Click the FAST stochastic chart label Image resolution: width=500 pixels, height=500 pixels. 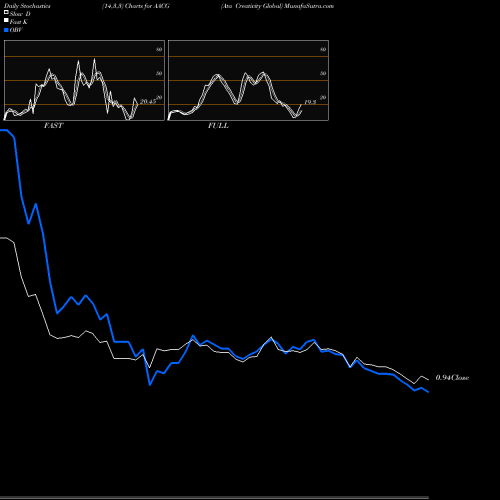pyautogui.click(x=53, y=126)
